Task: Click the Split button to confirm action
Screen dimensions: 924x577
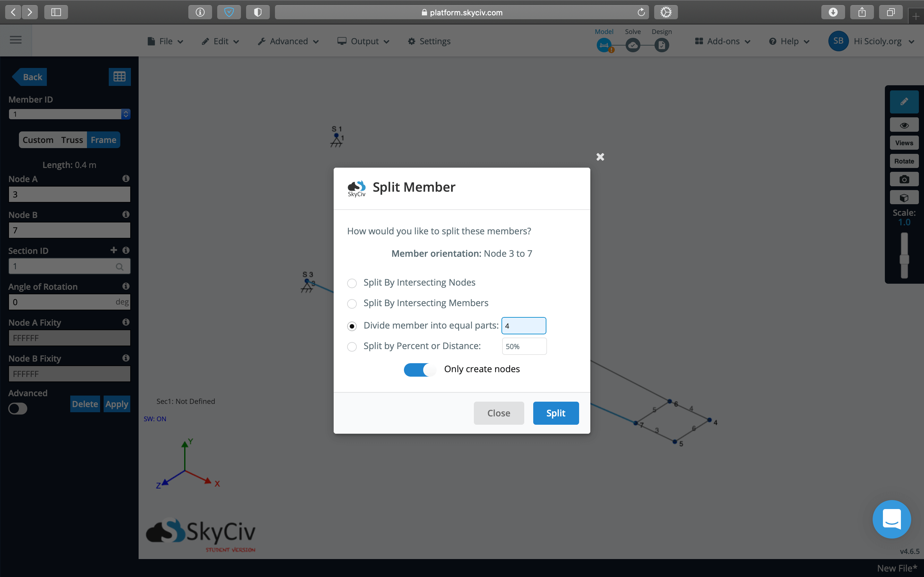Action: 555,413
